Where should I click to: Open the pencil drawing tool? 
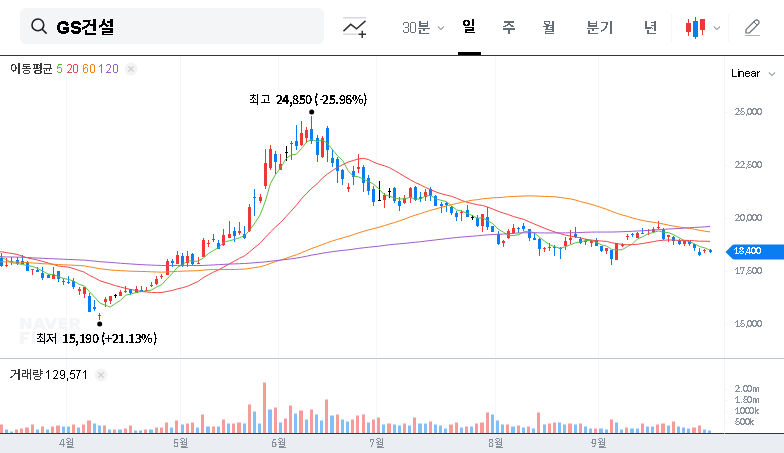(x=752, y=27)
